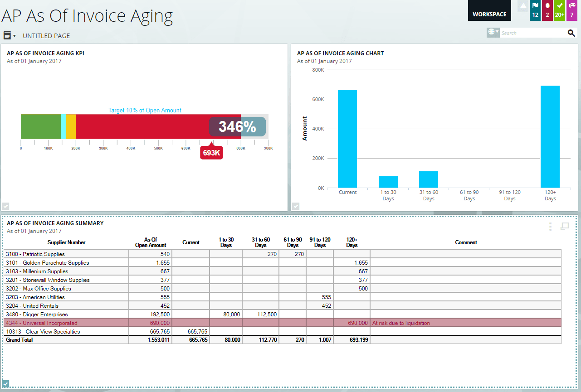Open the green checkmark tasks tile
This screenshot has width=581, height=392.
pos(560,10)
